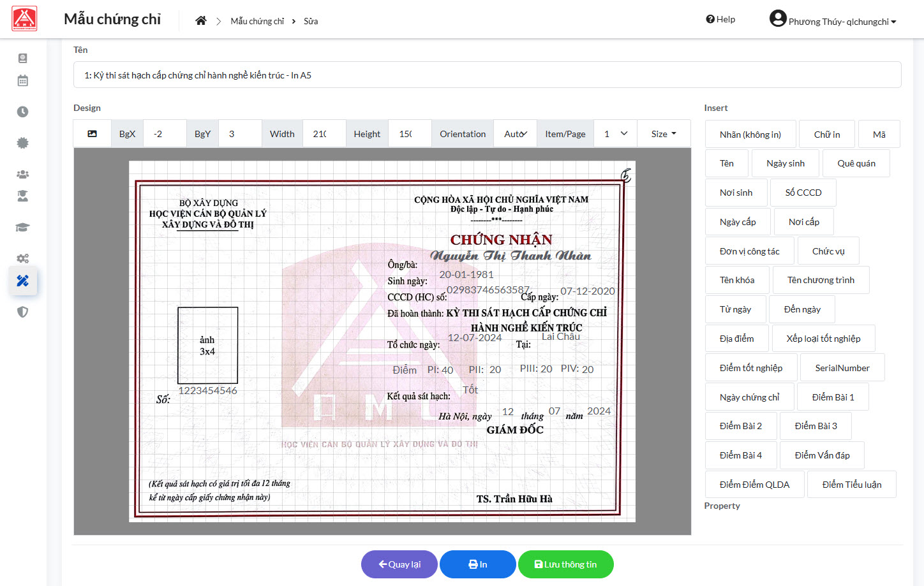Viewport: 924px width, 586px height.
Task: Click the Tên template name text field
Action: point(487,75)
